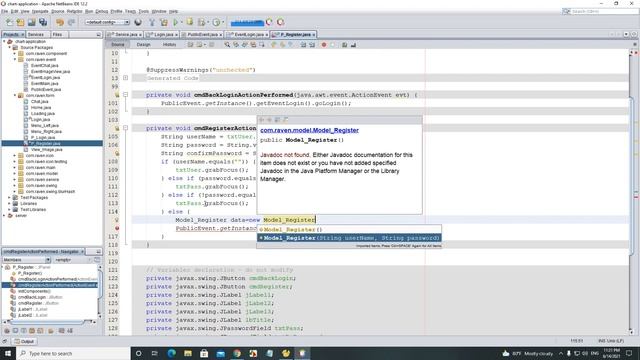Viewport: 640px width, 360px height.
Task: Open Microsoft Edge from taskbar
Action: [171, 353]
